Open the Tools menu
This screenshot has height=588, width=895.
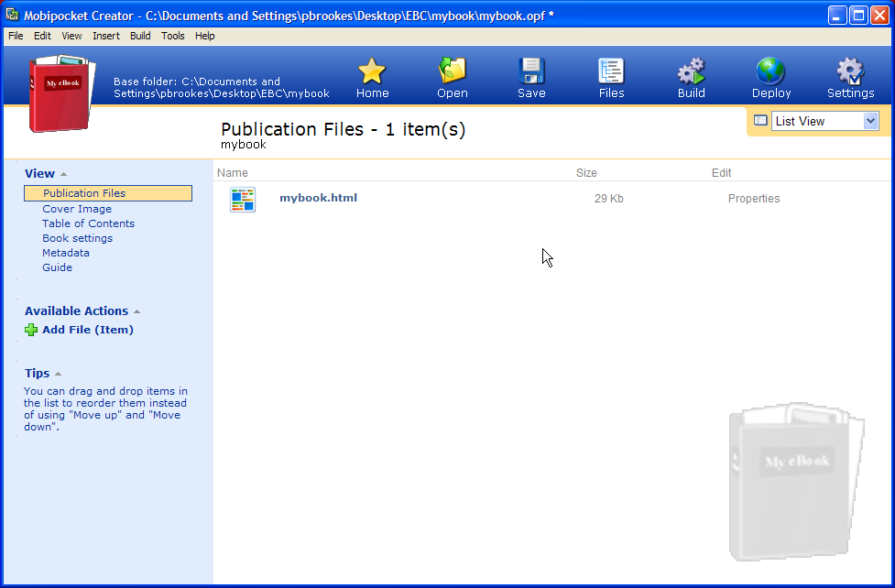coord(173,36)
